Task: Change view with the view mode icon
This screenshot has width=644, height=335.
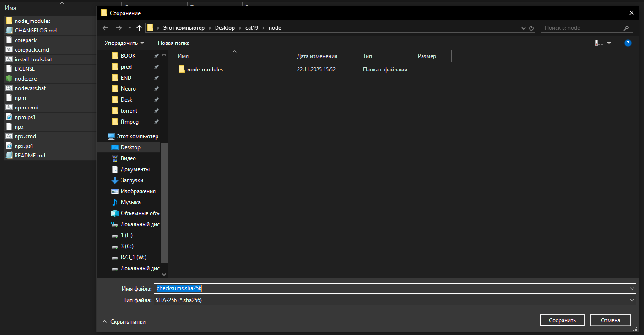Action: coord(599,43)
